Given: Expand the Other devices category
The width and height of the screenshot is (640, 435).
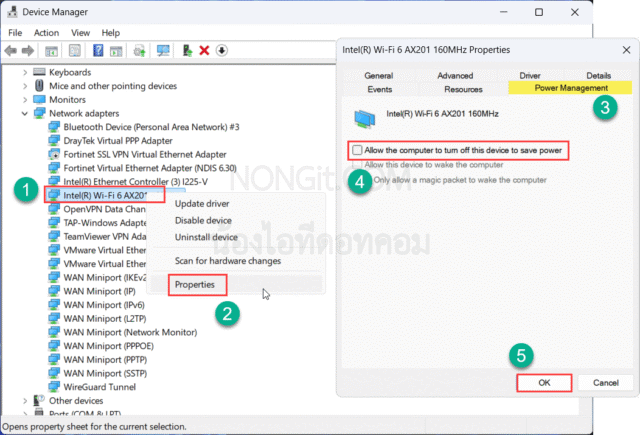Looking at the screenshot, I should pos(25,401).
